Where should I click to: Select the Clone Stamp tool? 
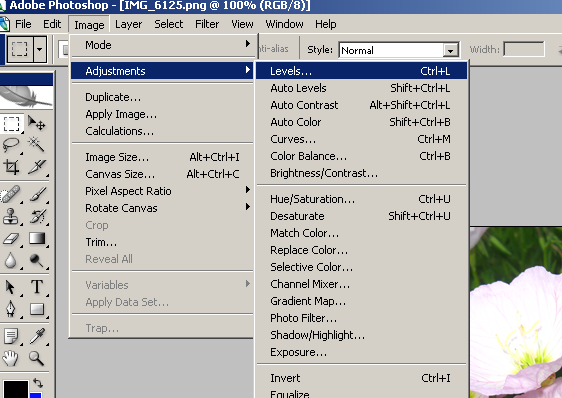click(10, 217)
